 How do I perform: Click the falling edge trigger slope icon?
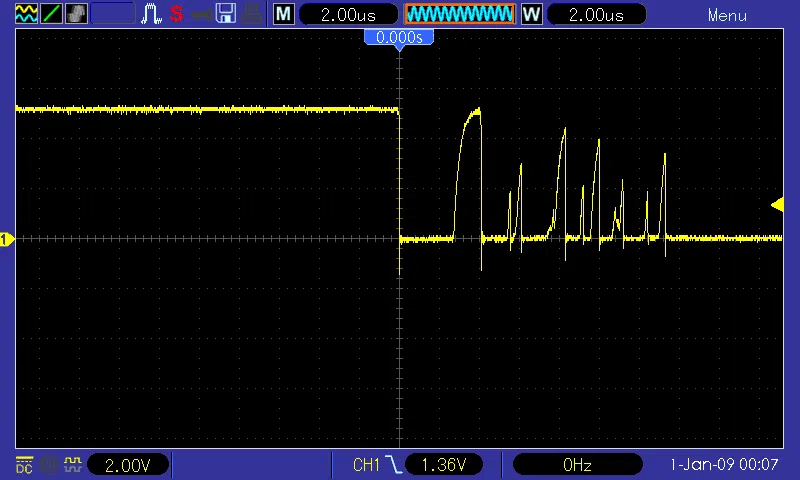(x=393, y=465)
